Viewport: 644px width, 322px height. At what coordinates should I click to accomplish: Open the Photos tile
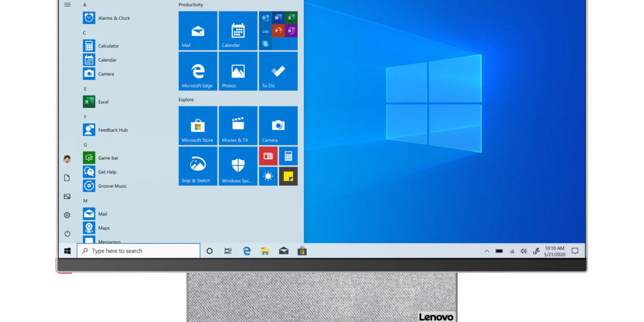coord(238,71)
